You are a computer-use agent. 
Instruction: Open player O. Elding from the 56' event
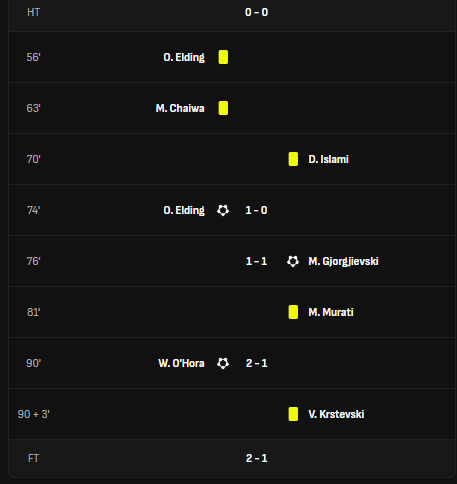point(184,57)
